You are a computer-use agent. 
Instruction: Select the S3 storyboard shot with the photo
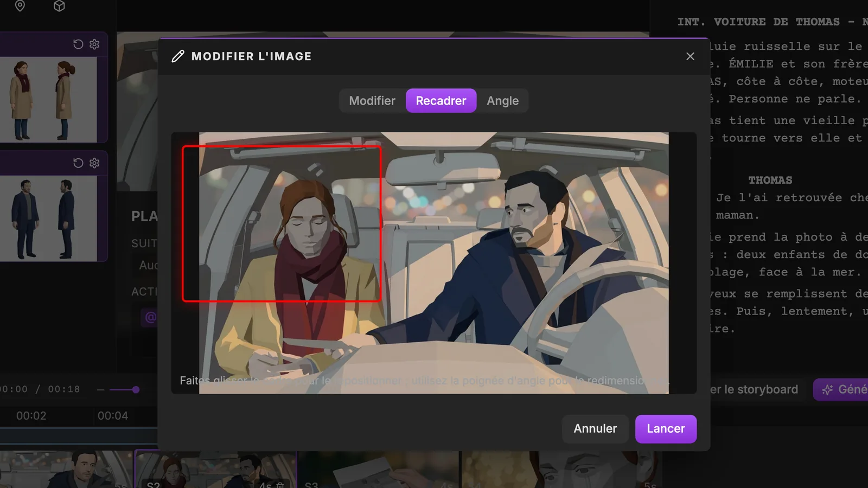click(x=379, y=470)
